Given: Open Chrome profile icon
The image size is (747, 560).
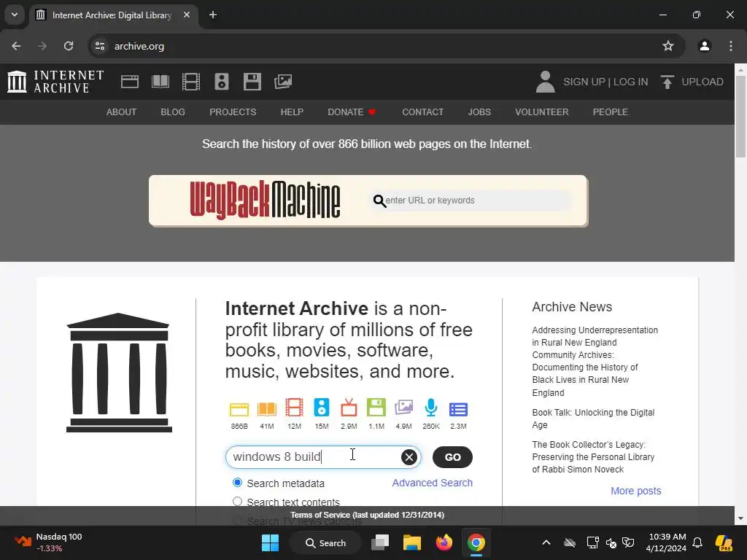Looking at the screenshot, I should [x=704, y=46].
